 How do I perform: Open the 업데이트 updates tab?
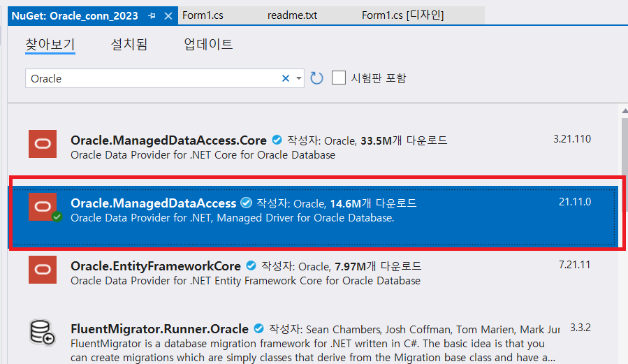pos(208,44)
